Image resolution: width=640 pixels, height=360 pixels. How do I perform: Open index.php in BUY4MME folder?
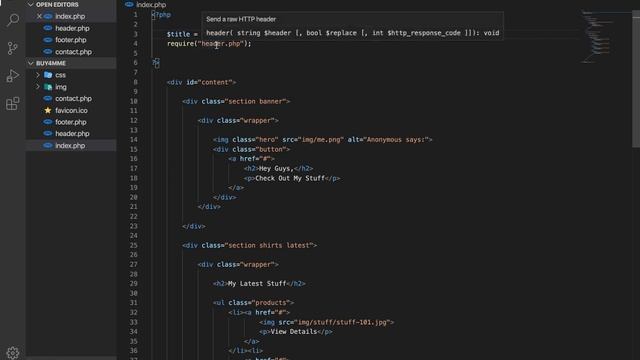click(x=71, y=145)
